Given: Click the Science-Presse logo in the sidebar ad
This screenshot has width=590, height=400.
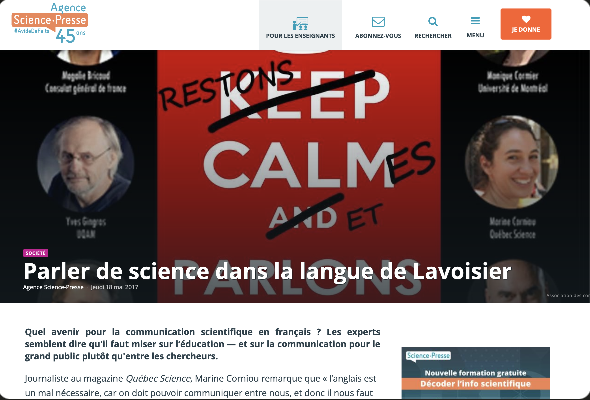Looking at the screenshot, I should [x=428, y=356].
